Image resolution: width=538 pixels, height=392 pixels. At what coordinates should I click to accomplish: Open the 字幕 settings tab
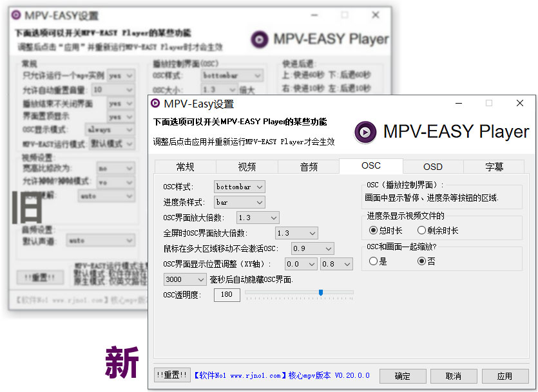(494, 166)
